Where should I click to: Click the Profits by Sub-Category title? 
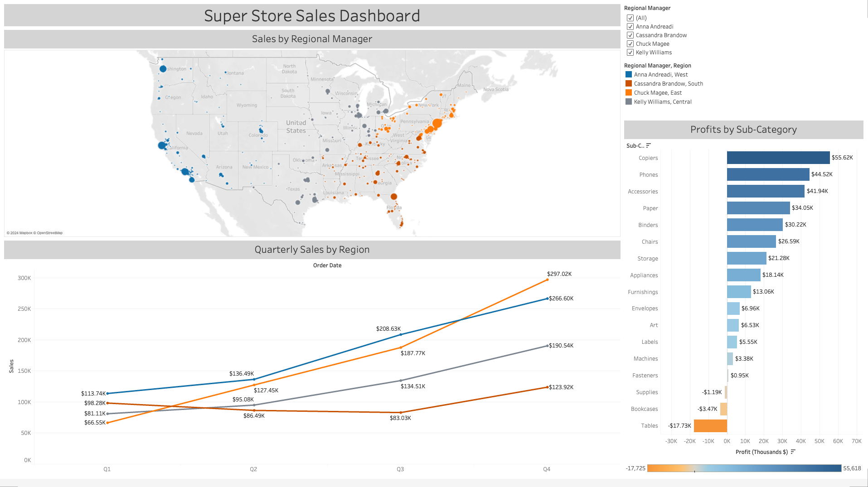pyautogui.click(x=743, y=130)
